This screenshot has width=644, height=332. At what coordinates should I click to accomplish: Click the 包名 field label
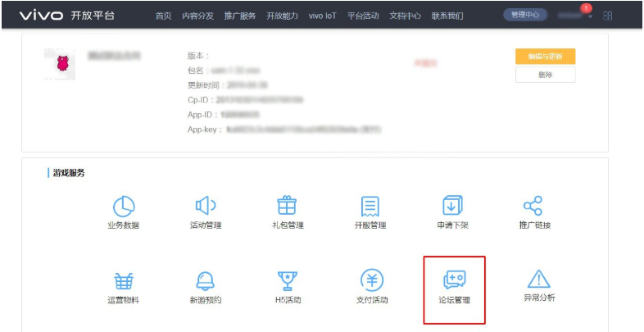click(x=197, y=70)
